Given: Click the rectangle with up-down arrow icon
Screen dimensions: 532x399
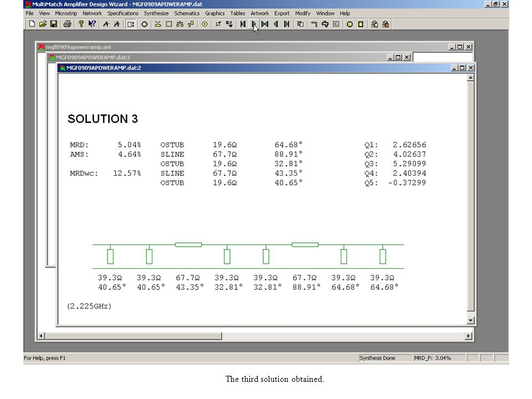Looking at the screenshot, I should (131, 24).
